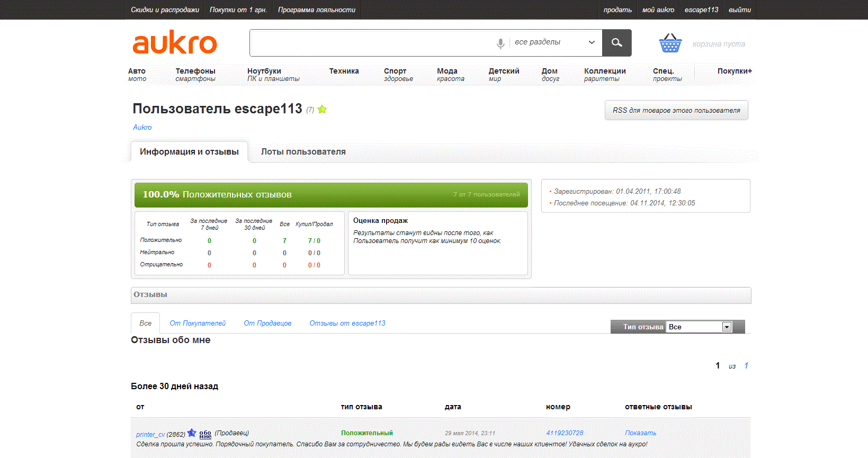The image size is (868, 458).
Task: Select the 'Все' reviews tab
Action: [x=146, y=323]
